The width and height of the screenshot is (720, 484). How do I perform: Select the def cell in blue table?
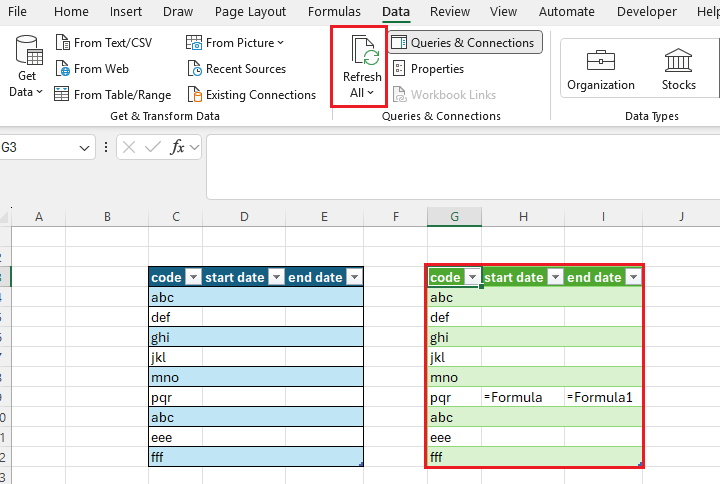[176, 317]
